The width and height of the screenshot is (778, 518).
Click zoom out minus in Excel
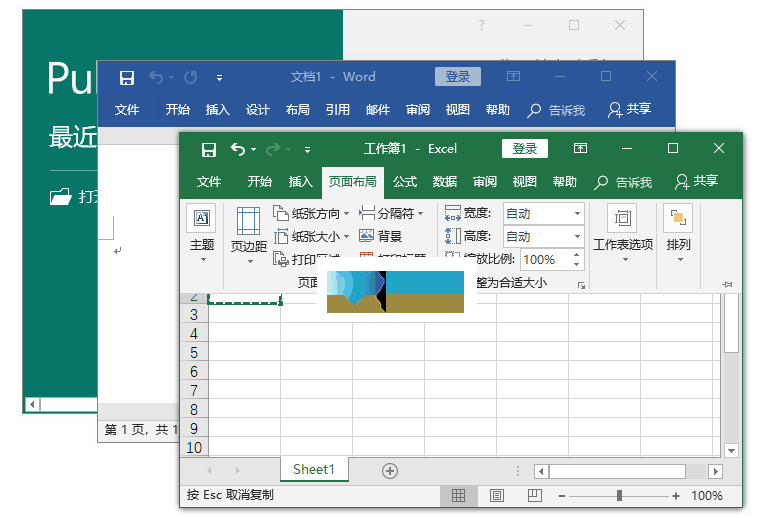pyautogui.click(x=562, y=496)
